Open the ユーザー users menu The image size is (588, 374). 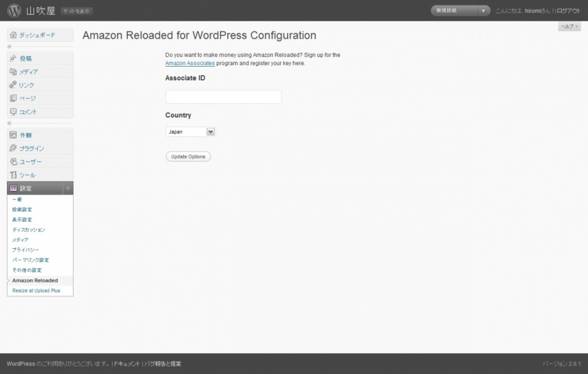(x=30, y=161)
